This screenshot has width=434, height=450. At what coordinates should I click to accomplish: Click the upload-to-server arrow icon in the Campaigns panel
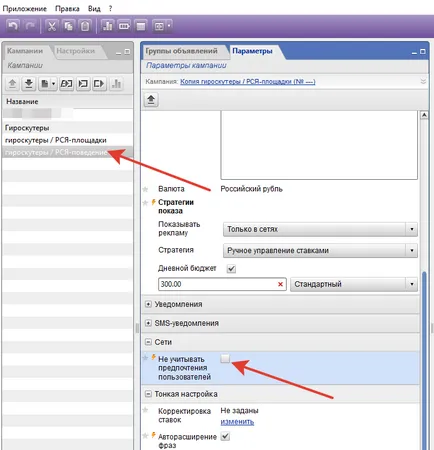point(12,83)
